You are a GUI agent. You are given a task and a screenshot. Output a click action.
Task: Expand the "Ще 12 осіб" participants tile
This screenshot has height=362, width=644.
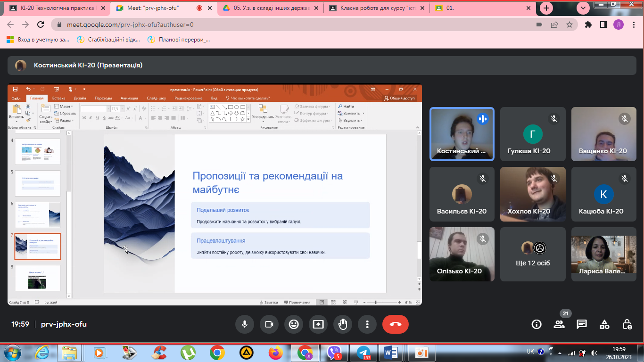pyautogui.click(x=533, y=255)
